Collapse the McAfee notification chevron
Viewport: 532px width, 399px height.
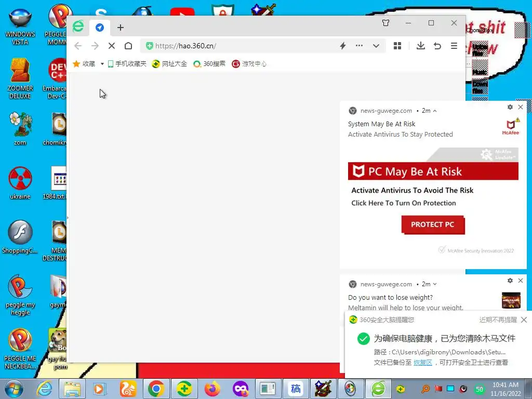point(435,111)
